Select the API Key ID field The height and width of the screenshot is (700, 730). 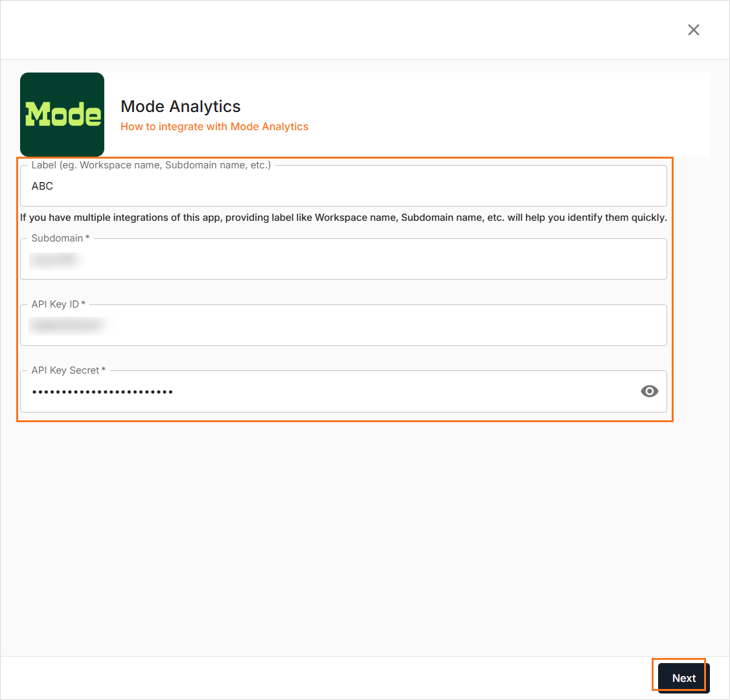pos(343,325)
